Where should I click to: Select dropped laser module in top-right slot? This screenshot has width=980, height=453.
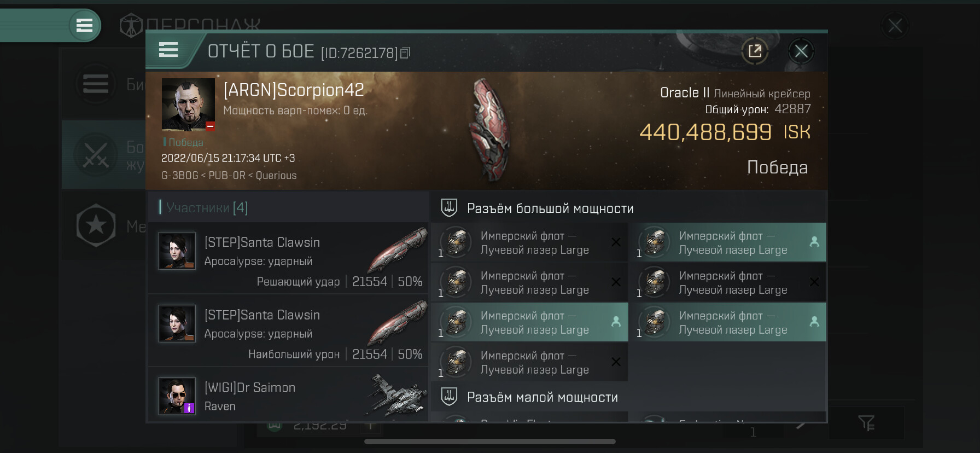(x=728, y=242)
